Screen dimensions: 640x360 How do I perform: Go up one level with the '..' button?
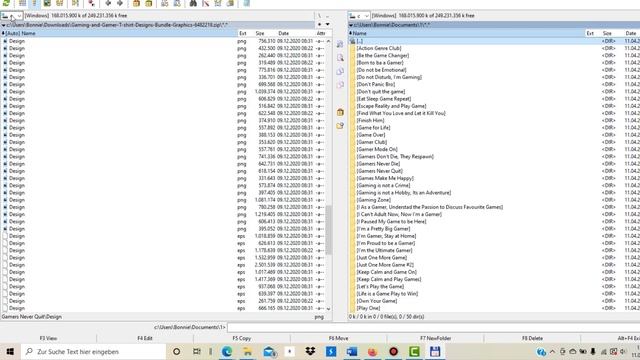327,16
